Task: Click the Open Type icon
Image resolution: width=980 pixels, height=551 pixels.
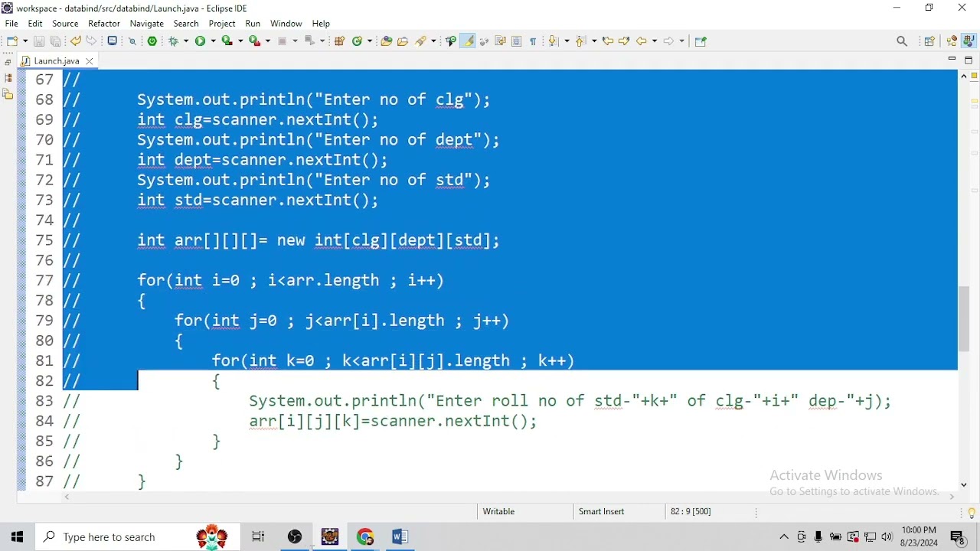Action: click(x=387, y=41)
